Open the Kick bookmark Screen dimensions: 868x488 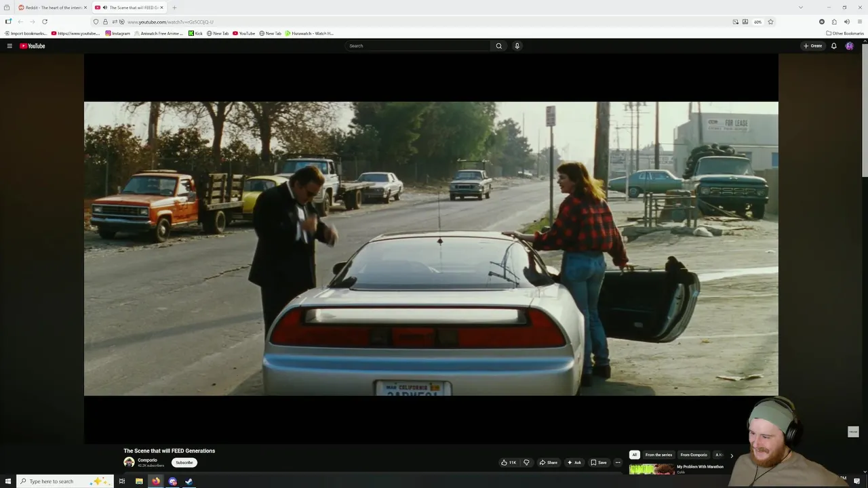point(195,33)
